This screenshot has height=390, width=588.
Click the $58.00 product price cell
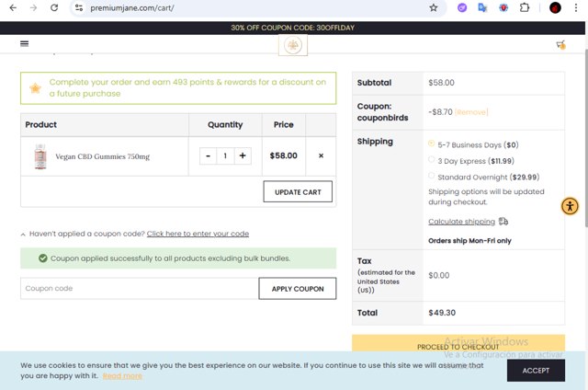(x=284, y=155)
